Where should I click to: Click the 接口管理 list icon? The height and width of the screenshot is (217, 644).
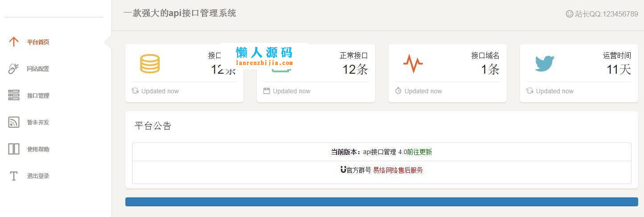[x=14, y=95]
